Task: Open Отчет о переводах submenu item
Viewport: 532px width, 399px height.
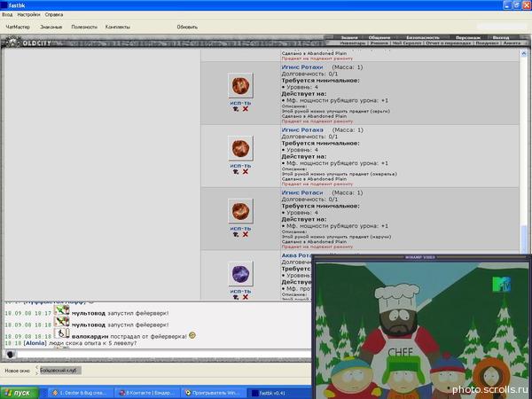Action: pyautogui.click(x=448, y=43)
